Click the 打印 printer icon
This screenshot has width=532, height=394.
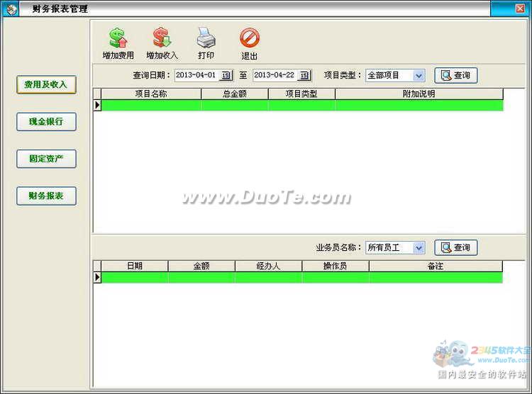206,44
